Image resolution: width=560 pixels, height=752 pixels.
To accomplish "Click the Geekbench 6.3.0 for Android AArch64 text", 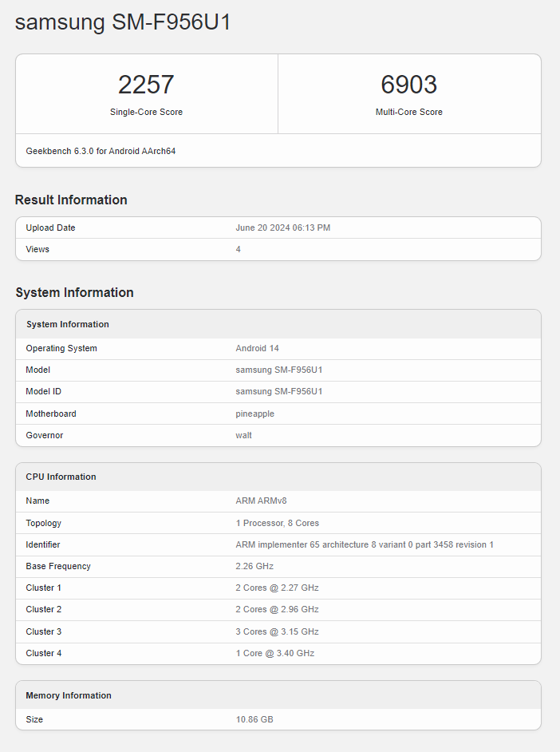I will (x=101, y=151).
